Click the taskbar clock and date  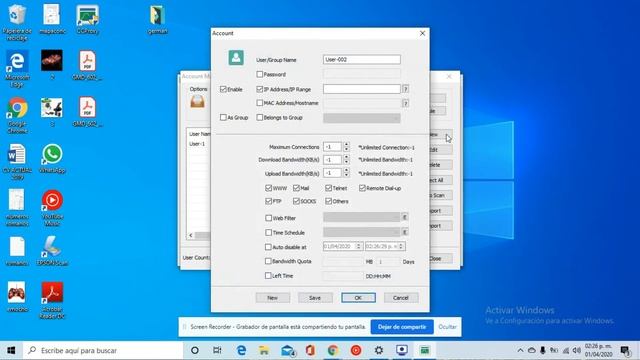pyautogui.click(x=598, y=350)
